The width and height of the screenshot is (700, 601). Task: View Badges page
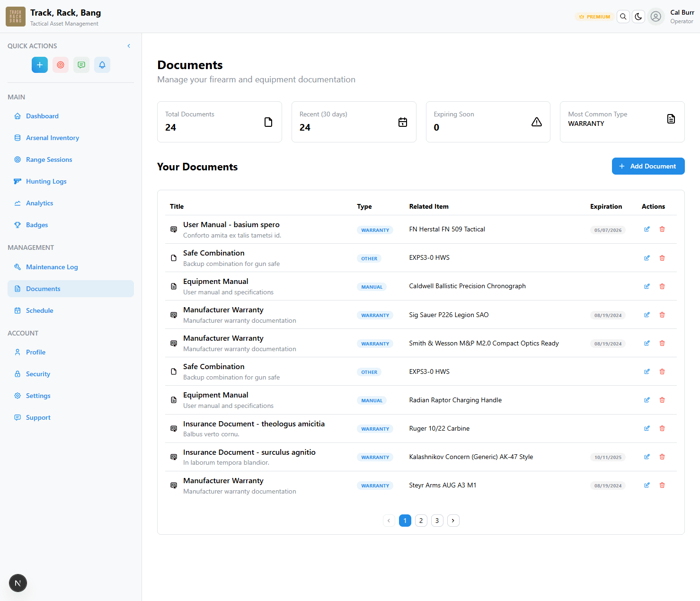pos(71,225)
